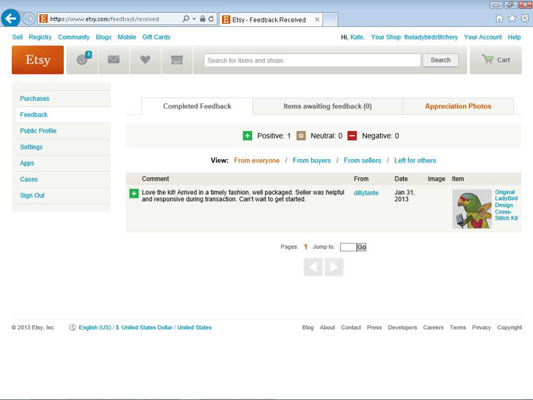Open the Appreciation Photos tab
This screenshot has width=533, height=400.
tap(458, 106)
